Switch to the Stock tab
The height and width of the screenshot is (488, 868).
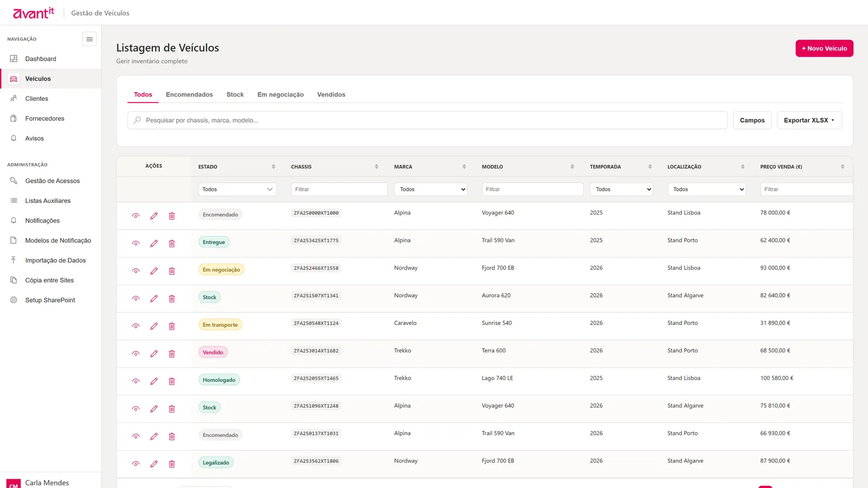click(x=235, y=94)
